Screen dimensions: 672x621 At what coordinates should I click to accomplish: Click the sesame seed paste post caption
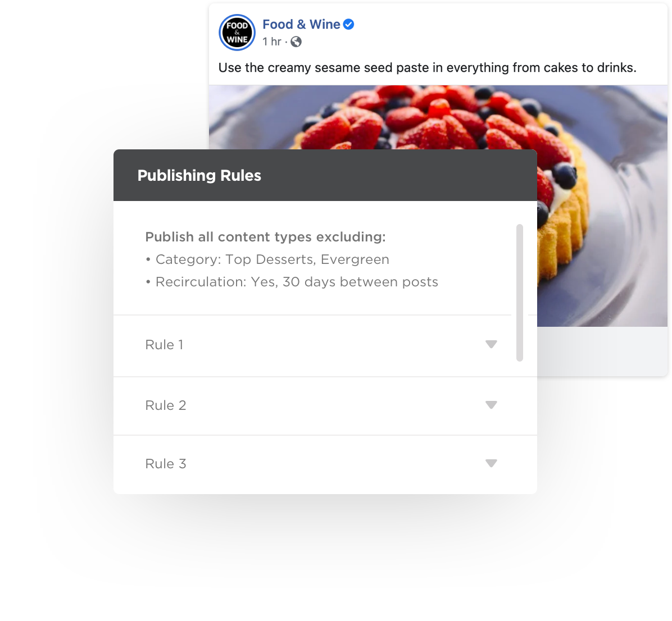click(427, 68)
